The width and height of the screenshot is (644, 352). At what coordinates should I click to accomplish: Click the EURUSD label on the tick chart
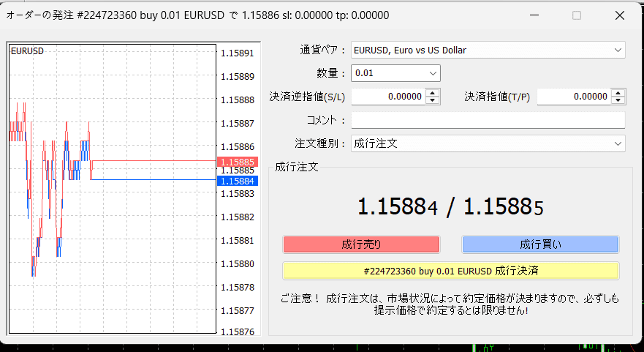(26, 51)
